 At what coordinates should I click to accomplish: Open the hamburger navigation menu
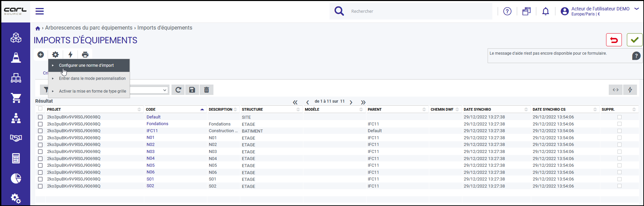pyautogui.click(x=40, y=11)
